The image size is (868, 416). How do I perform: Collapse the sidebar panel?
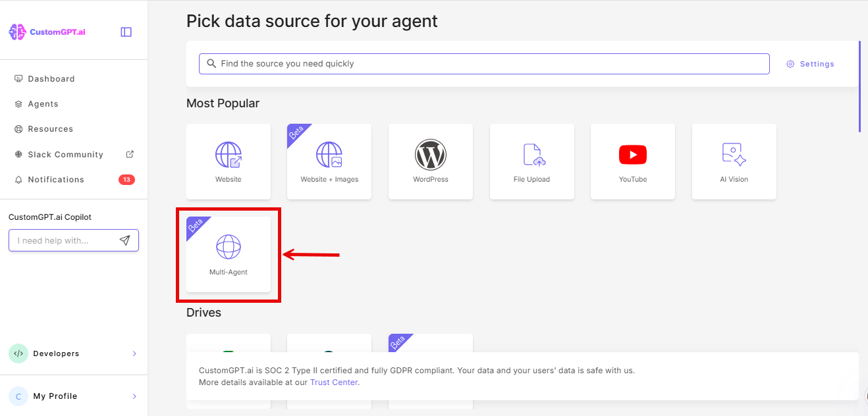[126, 31]
